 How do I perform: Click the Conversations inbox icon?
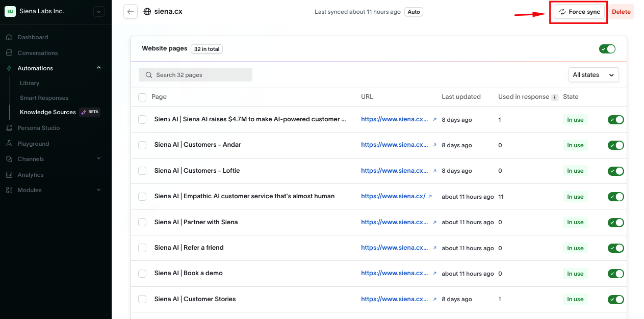pos(9,53)
